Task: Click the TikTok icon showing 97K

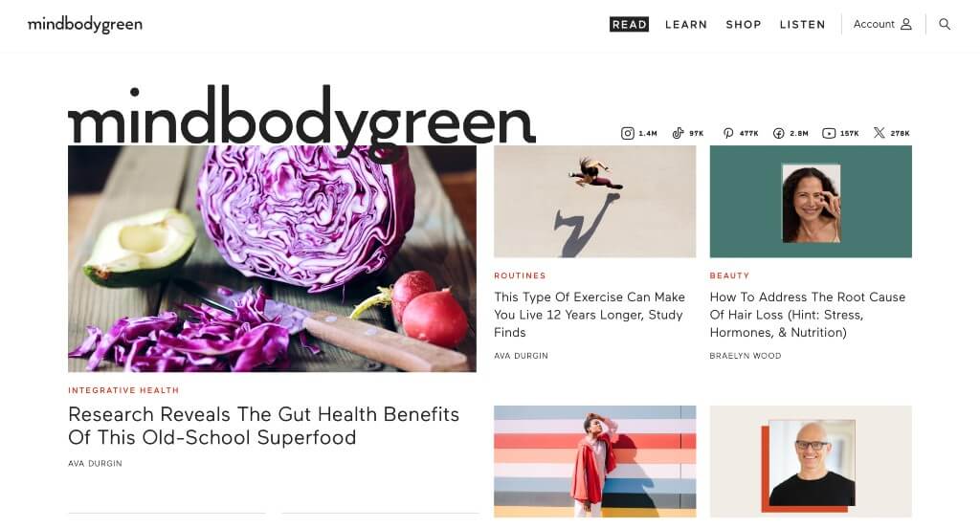Action: click(679, 133)
